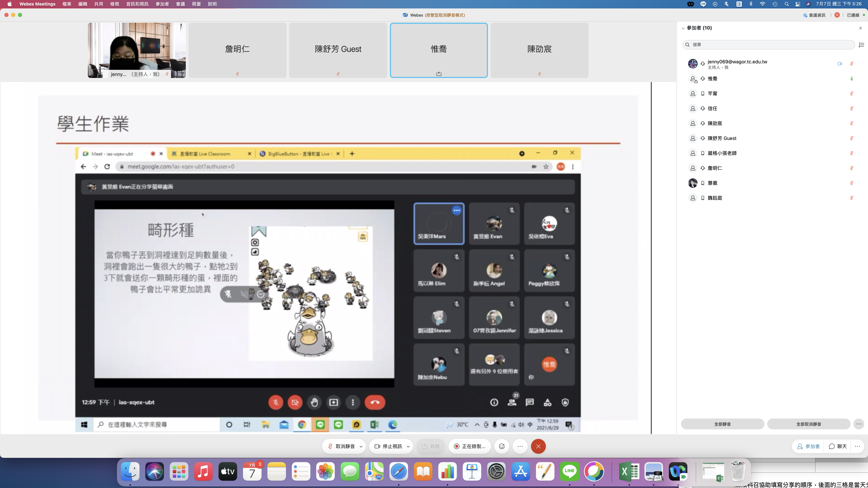This screenshot has width=868, height=488.
Task: Toggle mute for participant 陳劭宸
Action: pyautogui.click(x=851, y=123)
